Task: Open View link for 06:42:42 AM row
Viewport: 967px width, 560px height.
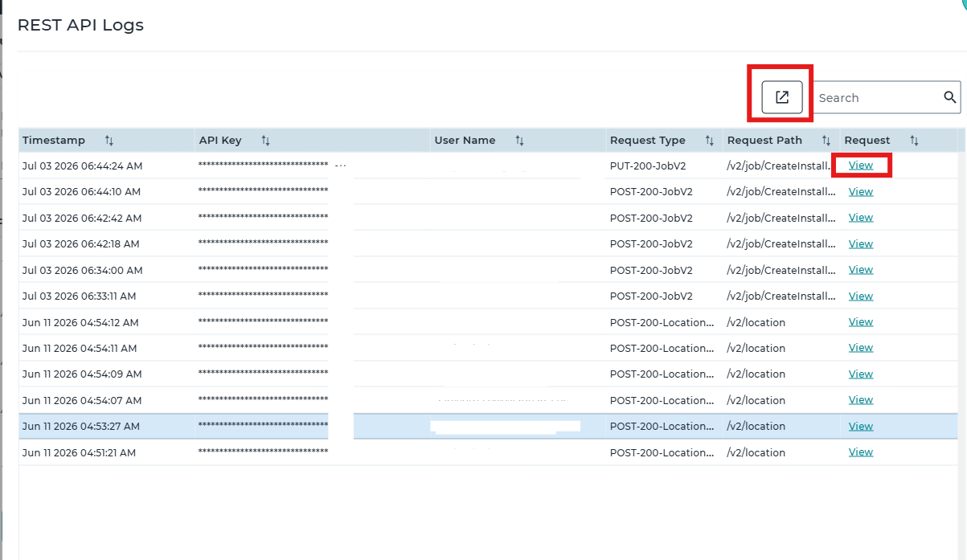Action: click(x=861, y=218)
